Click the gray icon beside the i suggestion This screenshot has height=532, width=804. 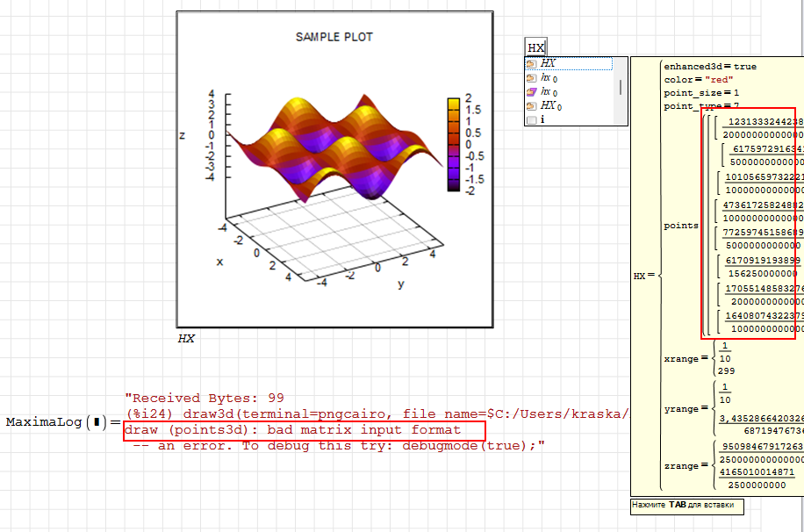531,120
